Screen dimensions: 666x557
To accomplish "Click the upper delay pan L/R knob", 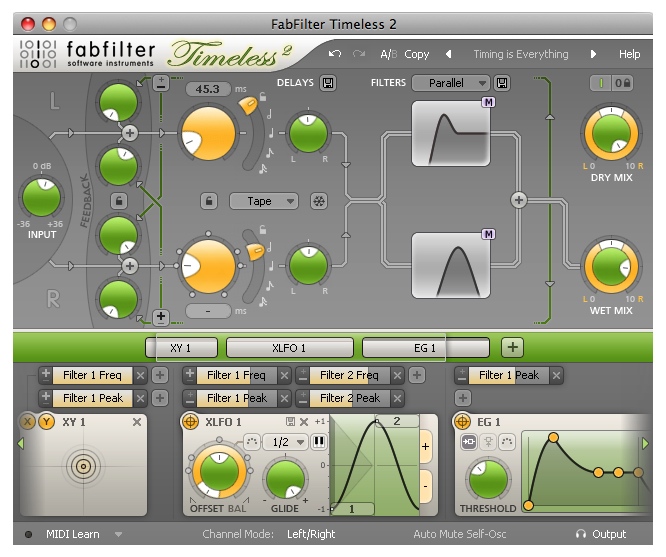I will [x=308, y=133].
